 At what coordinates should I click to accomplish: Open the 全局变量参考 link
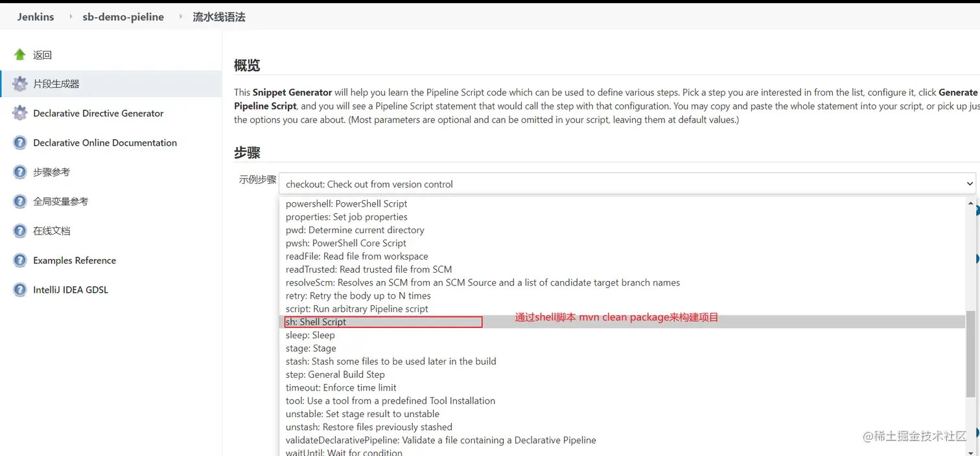point(61,201)
